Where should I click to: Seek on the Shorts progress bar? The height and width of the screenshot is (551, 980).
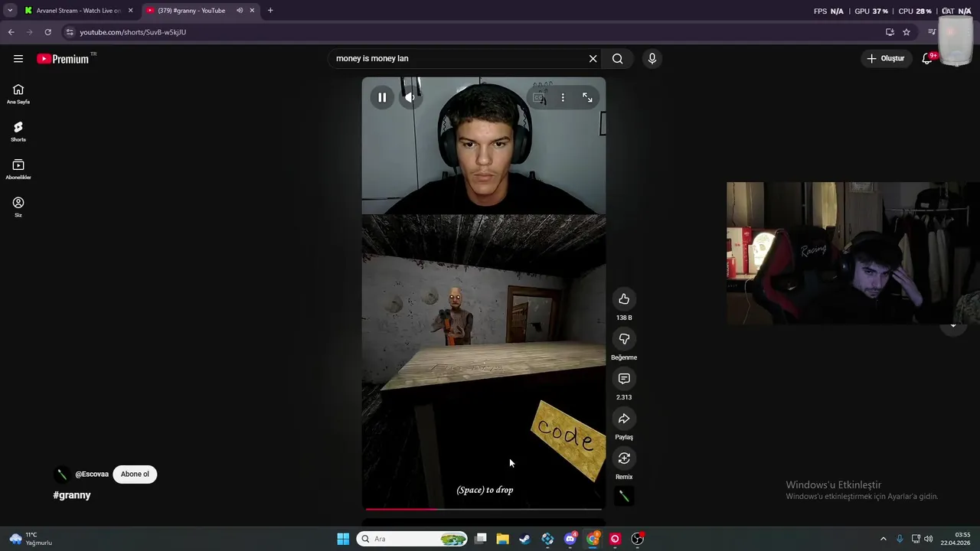(483, 508)
